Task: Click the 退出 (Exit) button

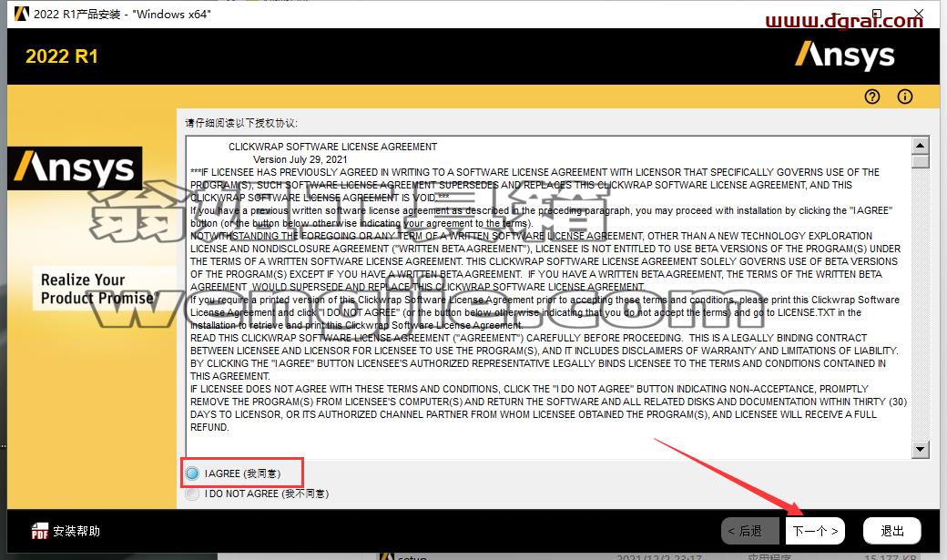Action: coord(892,532)
